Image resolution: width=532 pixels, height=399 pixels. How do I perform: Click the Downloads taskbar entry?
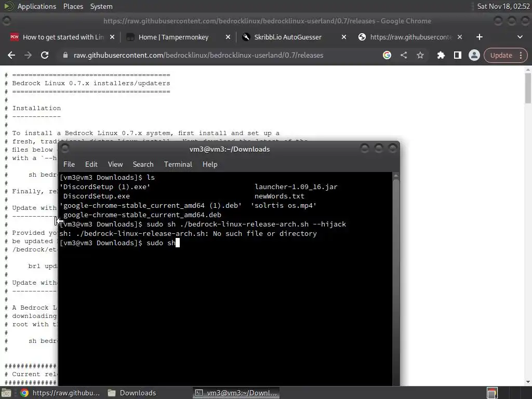131,393
